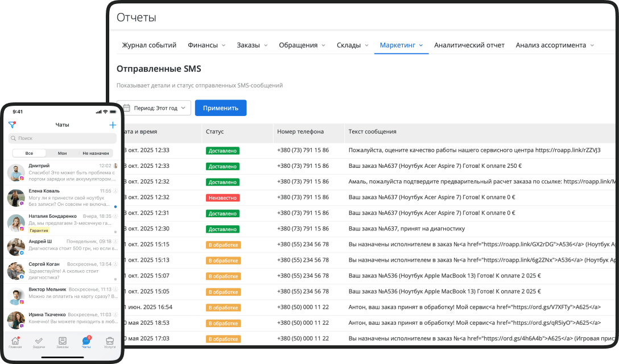This screenshot has height=364, width=619.
Task: Select the Мои segment in chat filter
Action: tap(63, 153)
